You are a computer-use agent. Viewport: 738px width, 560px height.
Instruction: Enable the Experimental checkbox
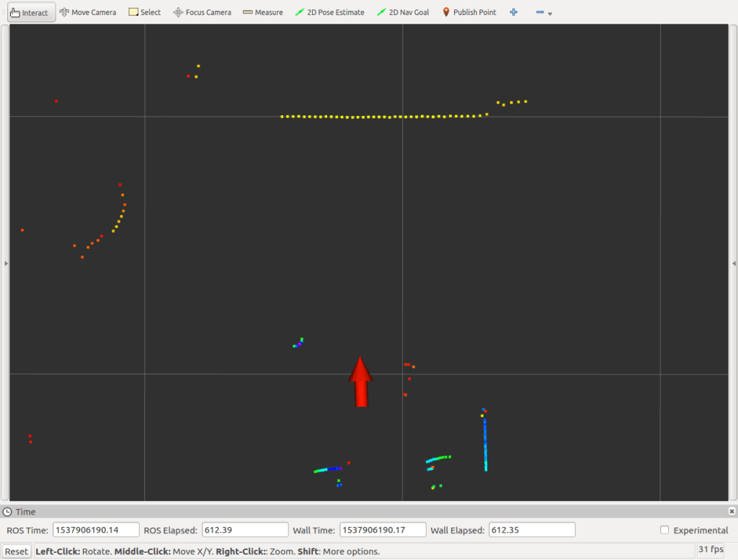coord(664,530)
